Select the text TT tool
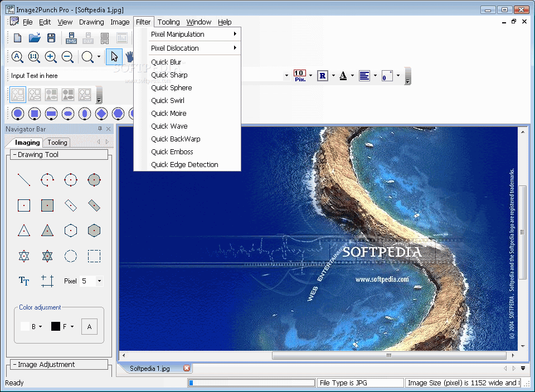This screenshot has width=535, height=392. [x=24, y=281]
